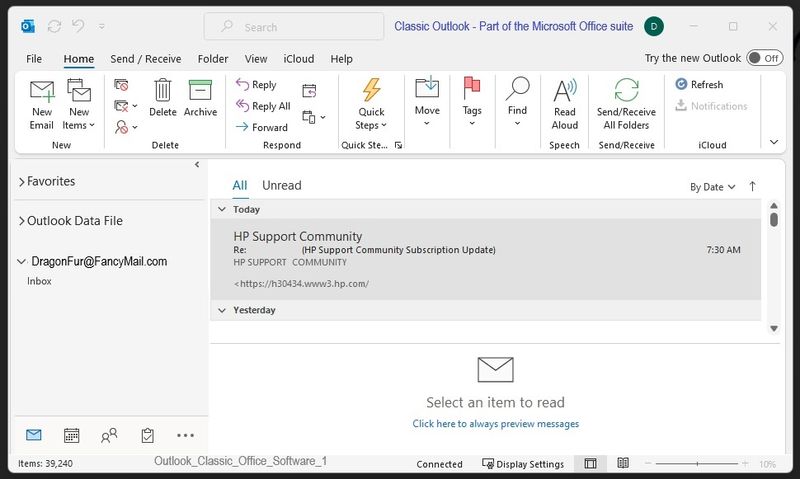Open the People contacts icon

tap(109, 435)
